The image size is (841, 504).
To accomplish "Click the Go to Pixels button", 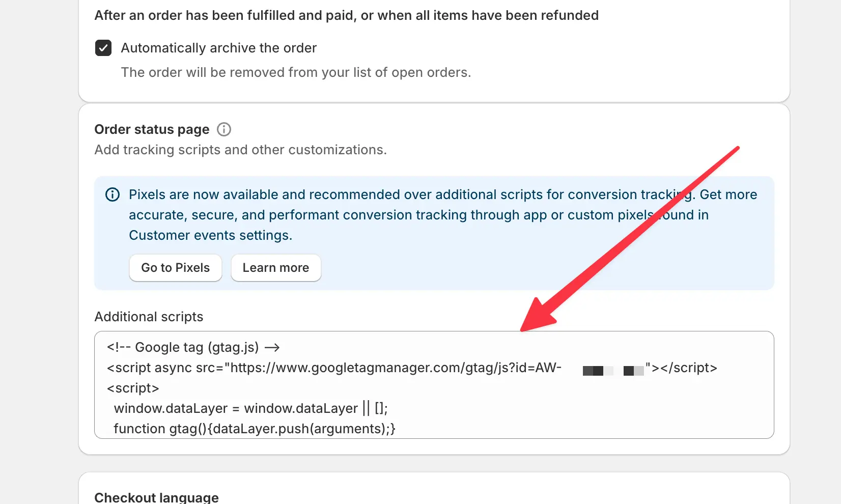I will click(176, 268).
